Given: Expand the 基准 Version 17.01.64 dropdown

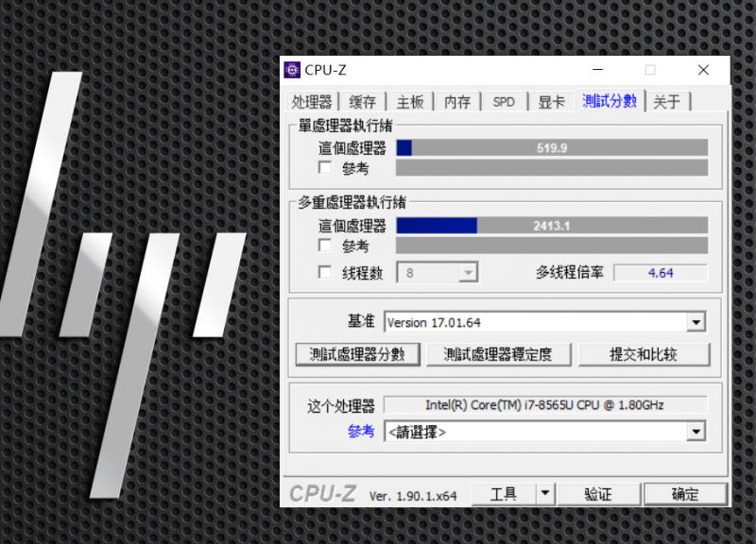Looking at the screenshot, I should click(x=545, y=322).
